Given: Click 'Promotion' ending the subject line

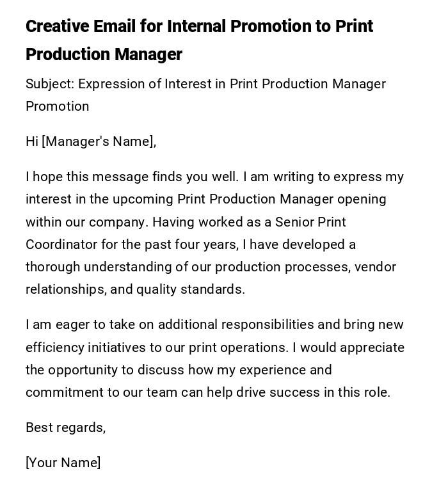Looking at the screenshot, I should point(57,106).
